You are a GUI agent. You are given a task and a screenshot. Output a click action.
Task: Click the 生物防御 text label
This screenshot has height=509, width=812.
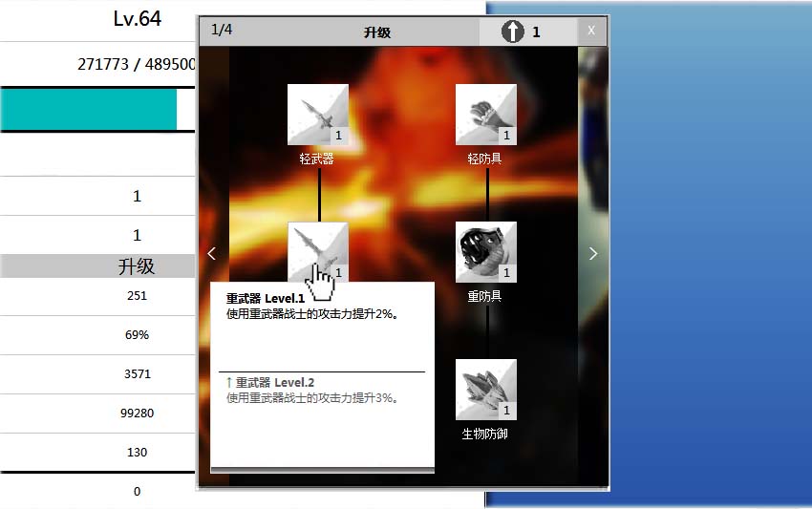485,434
